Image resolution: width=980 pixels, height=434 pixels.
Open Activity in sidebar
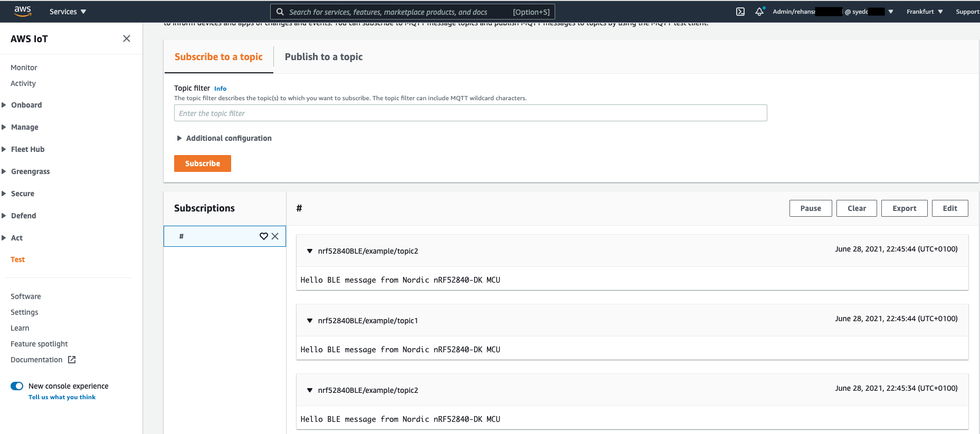23,83
